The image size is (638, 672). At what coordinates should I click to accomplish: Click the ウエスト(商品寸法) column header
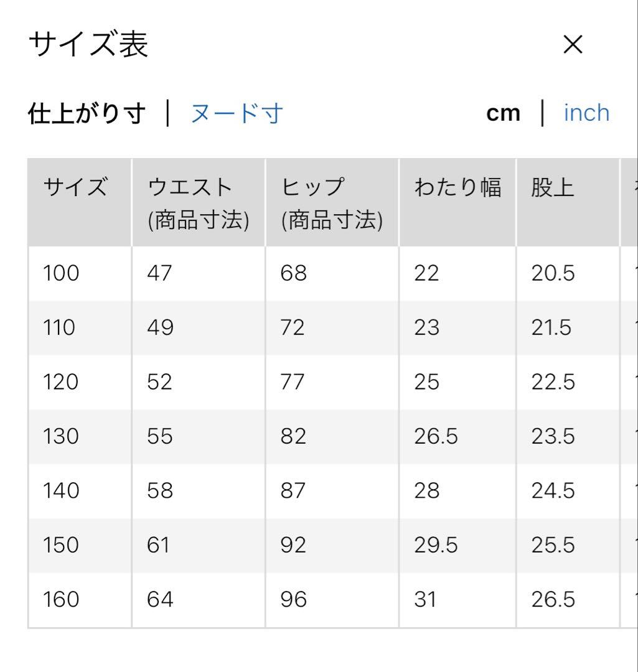(x=199, y=203)
